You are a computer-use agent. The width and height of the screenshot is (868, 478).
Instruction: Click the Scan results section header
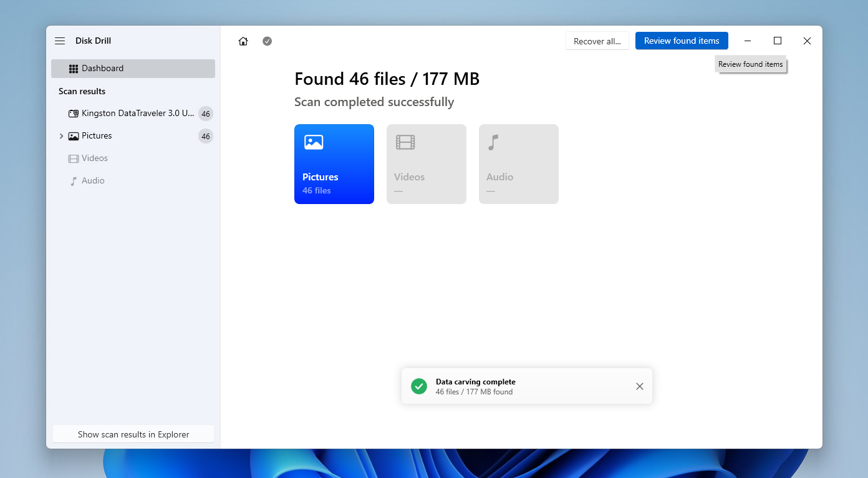point(82,91)
